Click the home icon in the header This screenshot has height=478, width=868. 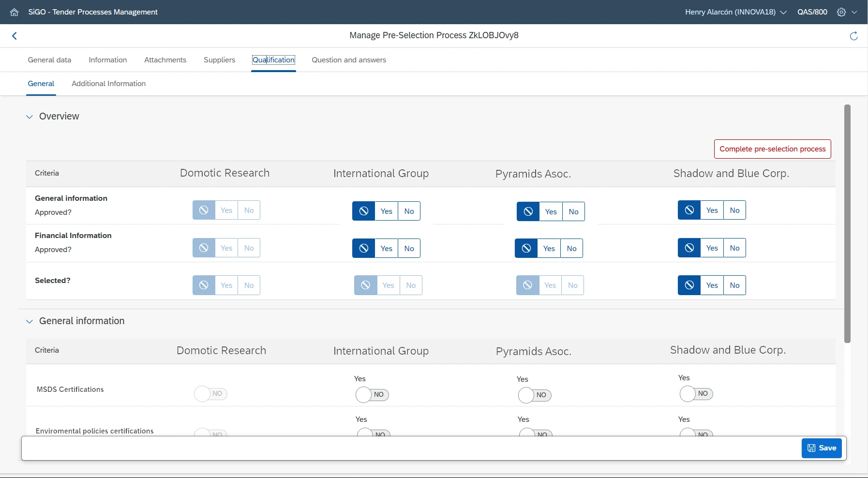pyautogui.click(x=14, y=12)
